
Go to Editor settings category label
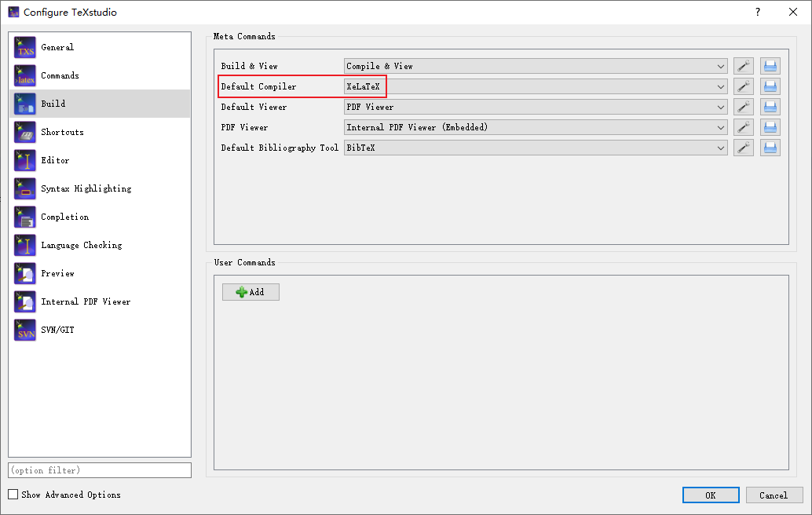click(x=55, y=160)
